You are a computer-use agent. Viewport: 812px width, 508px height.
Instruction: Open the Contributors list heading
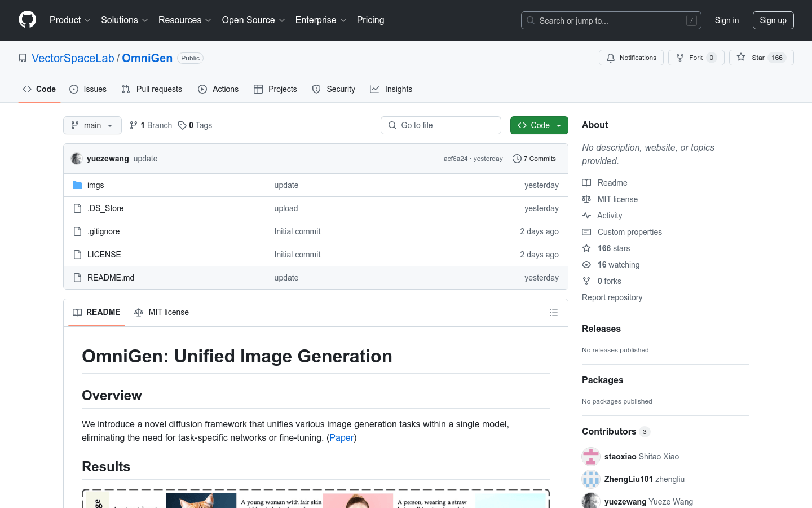[616, 431]
